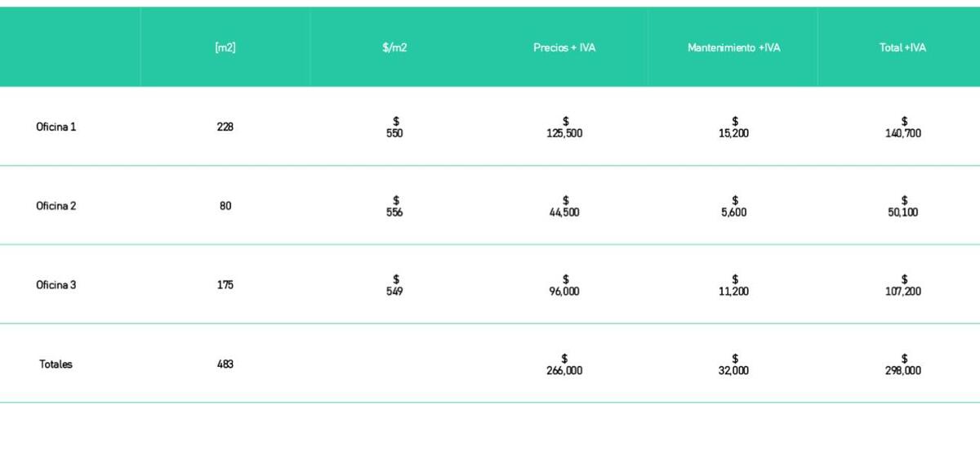
Task: Select the Oficina 1 row label
Action: click(x=56, y=127)
